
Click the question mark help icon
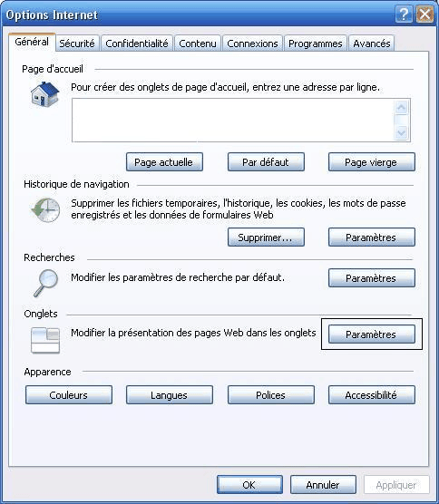404,15
